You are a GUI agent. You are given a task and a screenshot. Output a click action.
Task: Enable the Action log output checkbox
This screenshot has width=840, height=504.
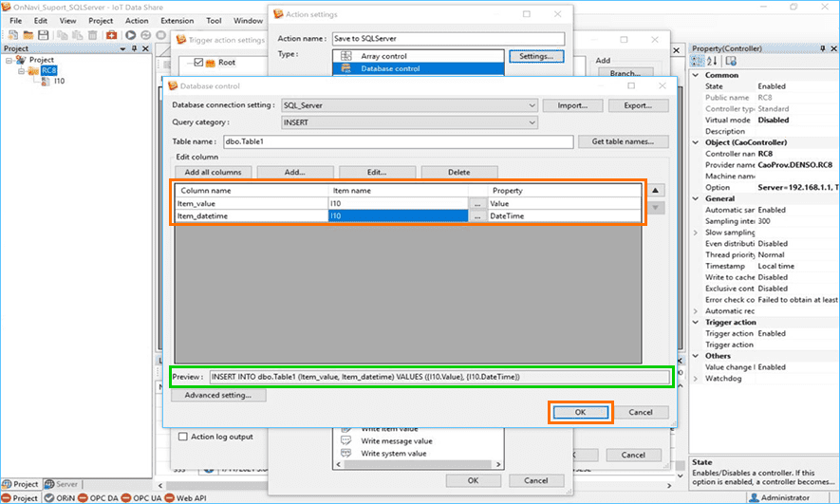tap(182, 437)
